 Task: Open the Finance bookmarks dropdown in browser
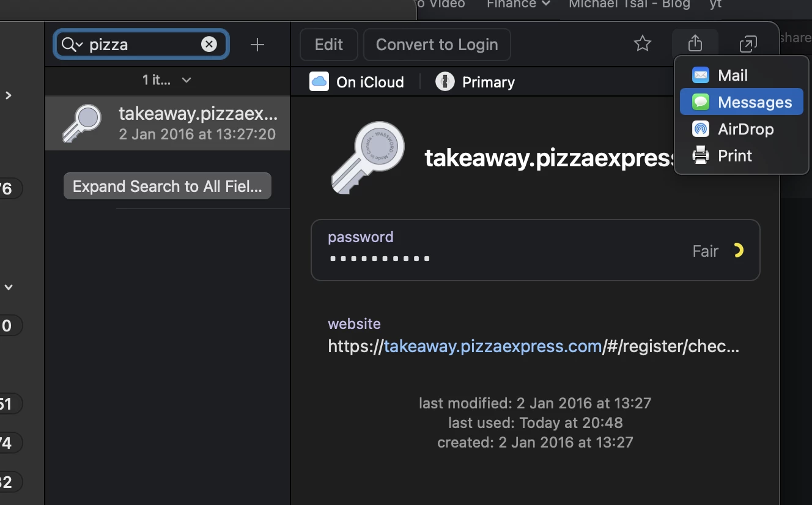point(519,4)
